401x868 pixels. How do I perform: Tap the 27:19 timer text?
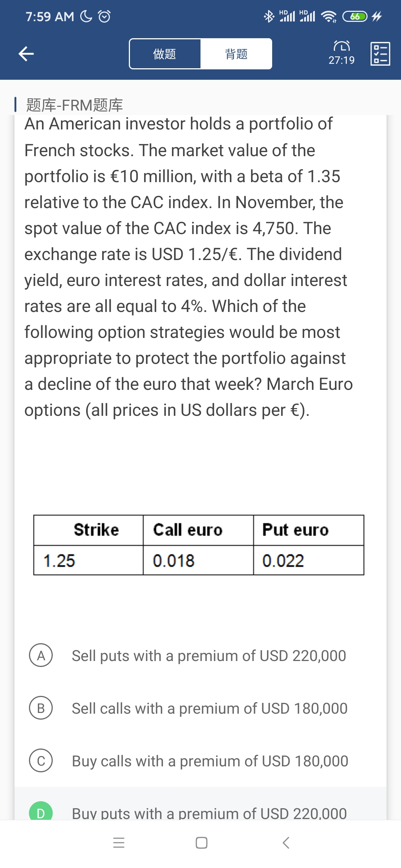click(342, 60)
